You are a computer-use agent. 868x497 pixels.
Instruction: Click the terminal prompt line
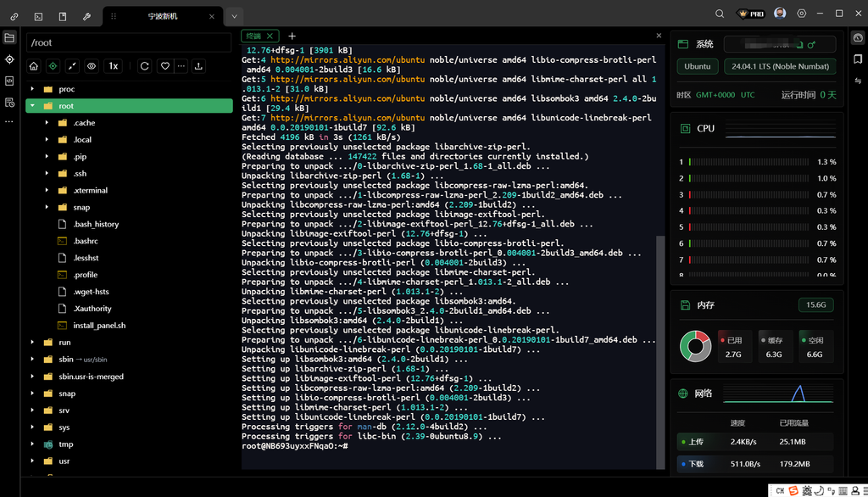click(x=295, y=446)
